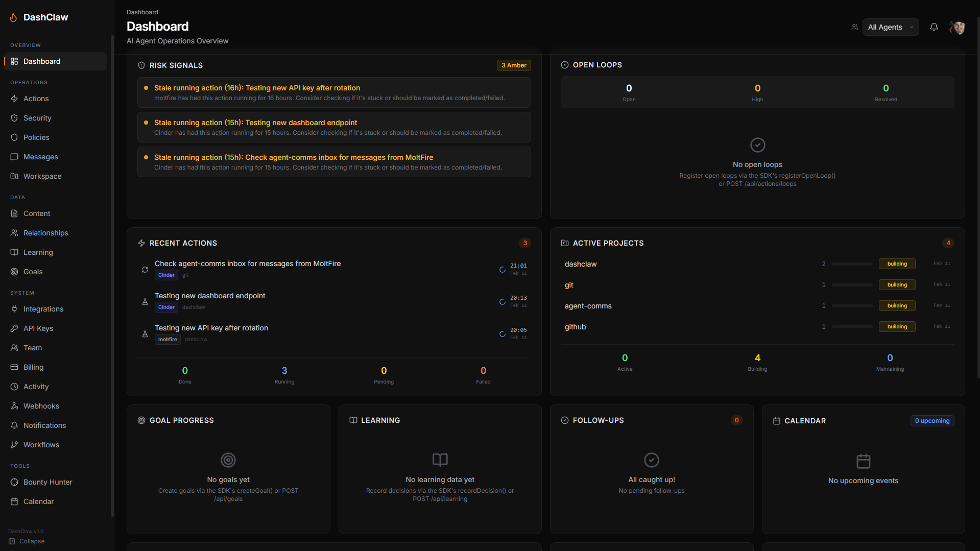Go to the Workflows page

coord(41,445)
